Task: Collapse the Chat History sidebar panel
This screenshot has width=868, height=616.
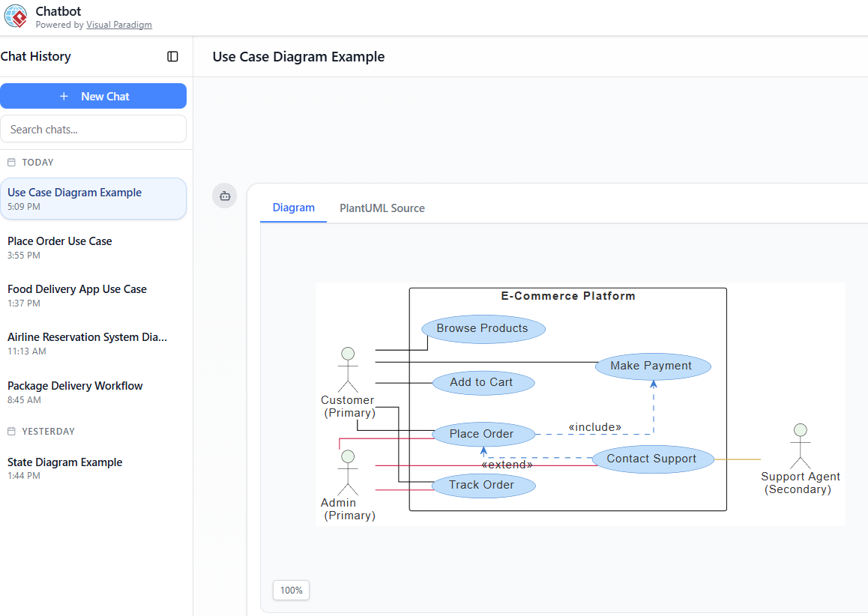Action: coord(172,56)
